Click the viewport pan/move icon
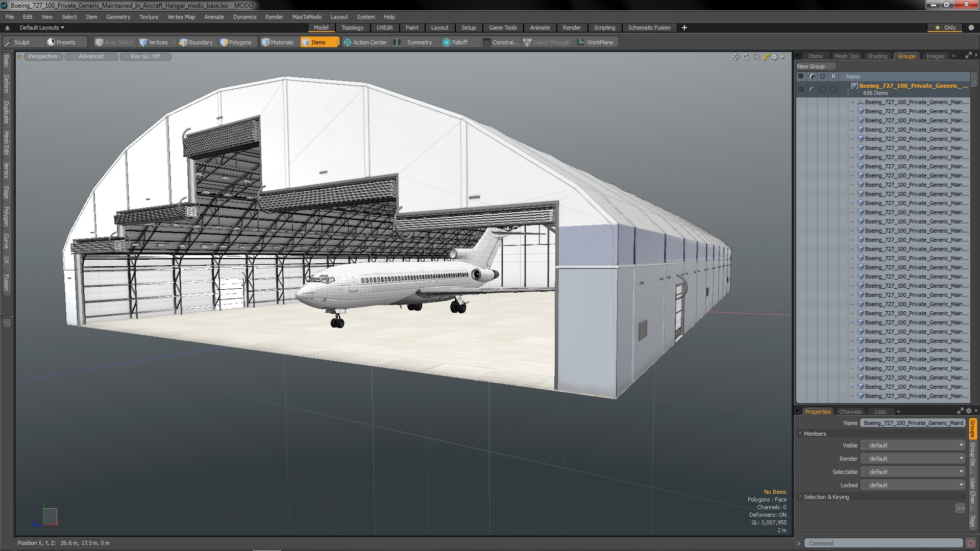This screenshot has width=980, height=551. (736, 57)
